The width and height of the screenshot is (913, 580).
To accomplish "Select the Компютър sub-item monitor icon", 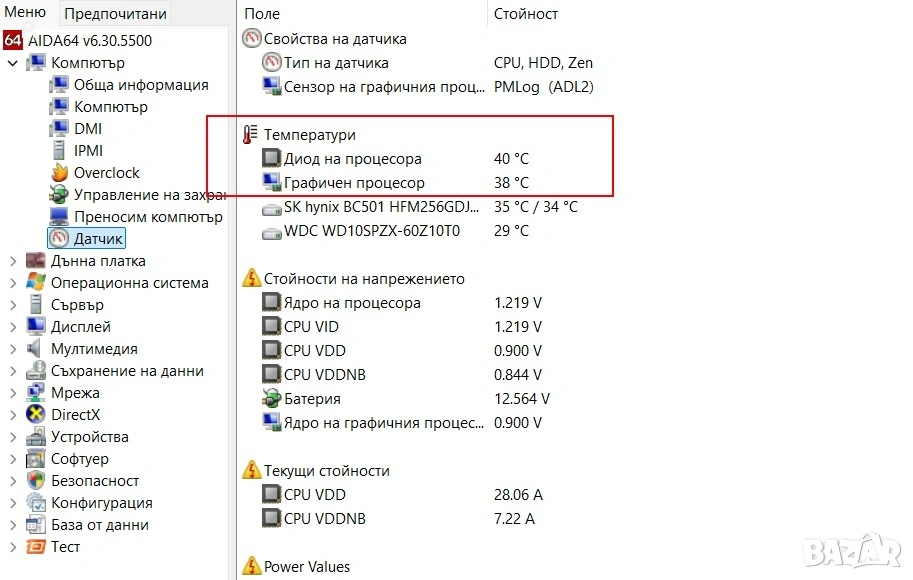I will point(58,107).
